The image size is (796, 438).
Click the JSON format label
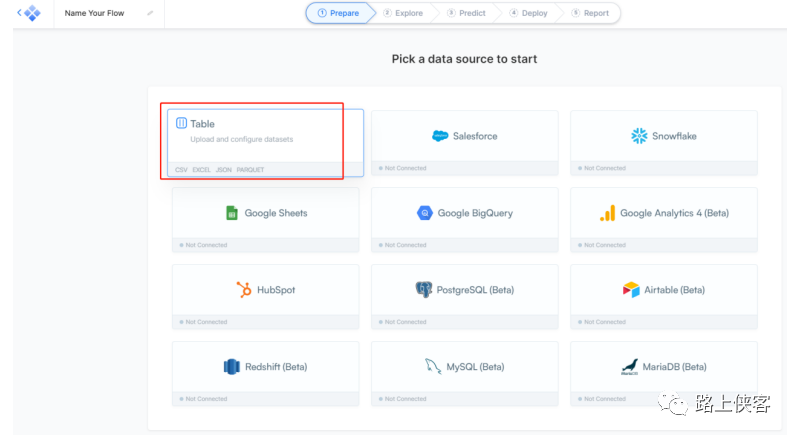coord(224,170)
